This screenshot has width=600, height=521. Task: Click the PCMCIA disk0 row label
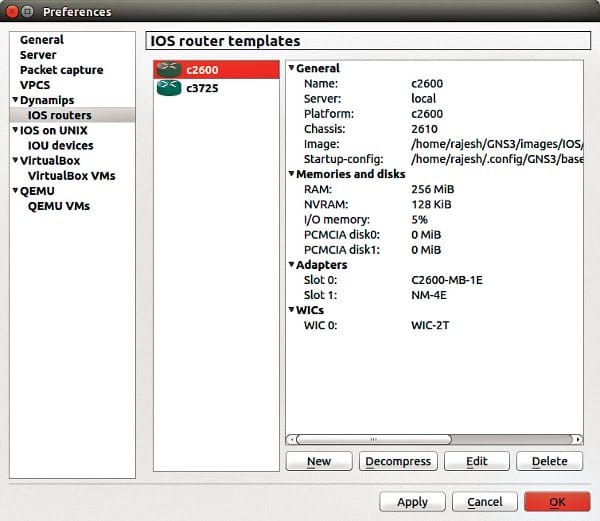click(342, 234)
